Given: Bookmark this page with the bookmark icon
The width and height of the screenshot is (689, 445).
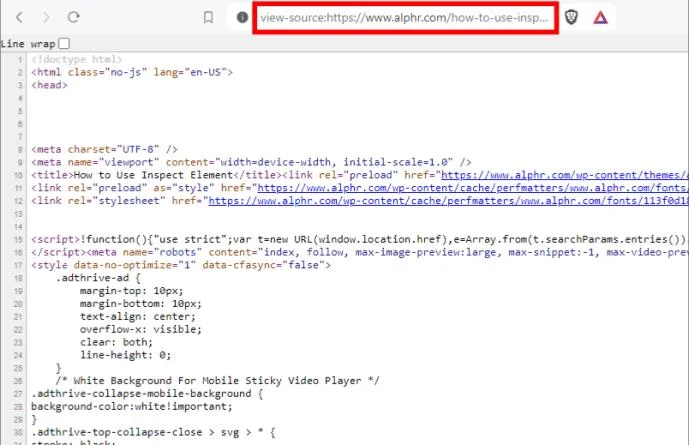Looking at the screenshot, I should (x=208, y=17).
